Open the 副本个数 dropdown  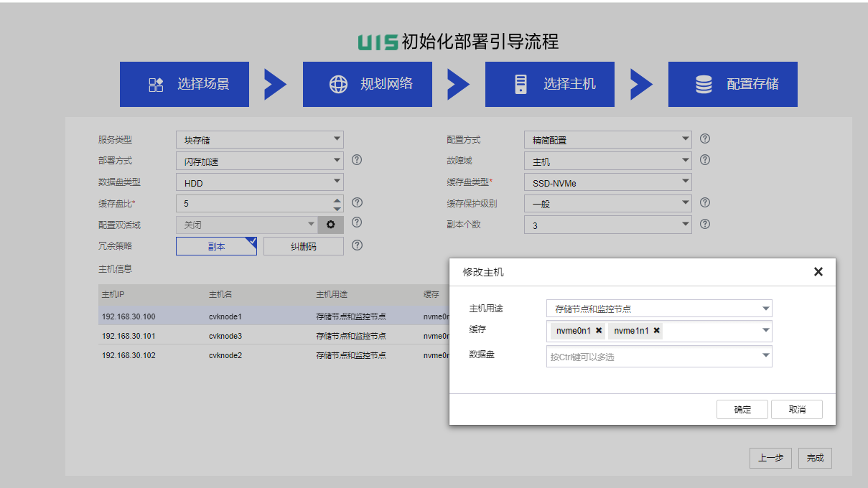coord(608,225)
